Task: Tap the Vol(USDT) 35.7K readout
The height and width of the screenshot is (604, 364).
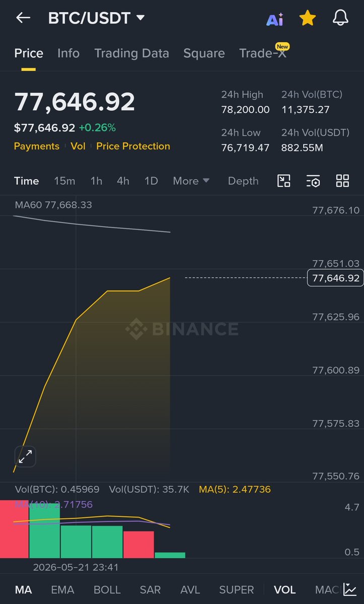Action: click(149, 489)
